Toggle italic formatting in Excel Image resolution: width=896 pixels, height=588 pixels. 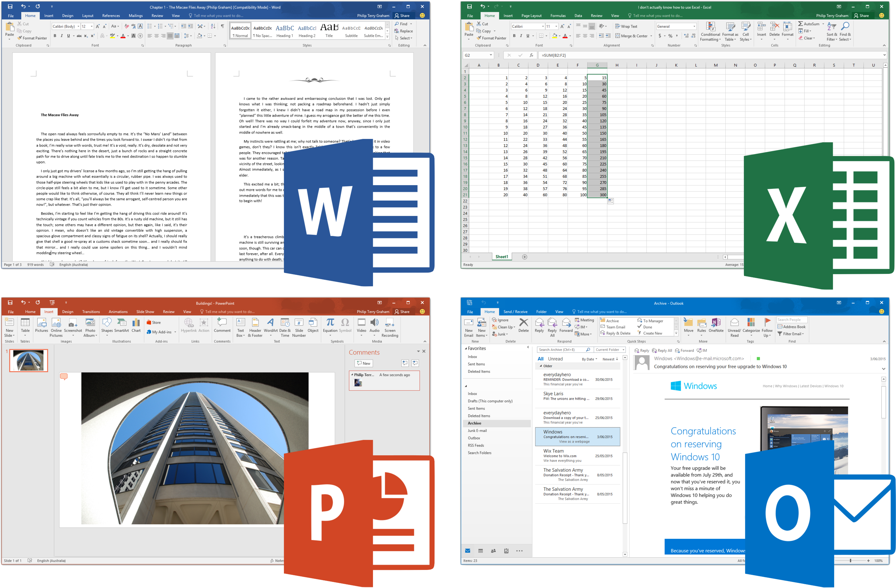pyautogui.click(x=521, y=36)
